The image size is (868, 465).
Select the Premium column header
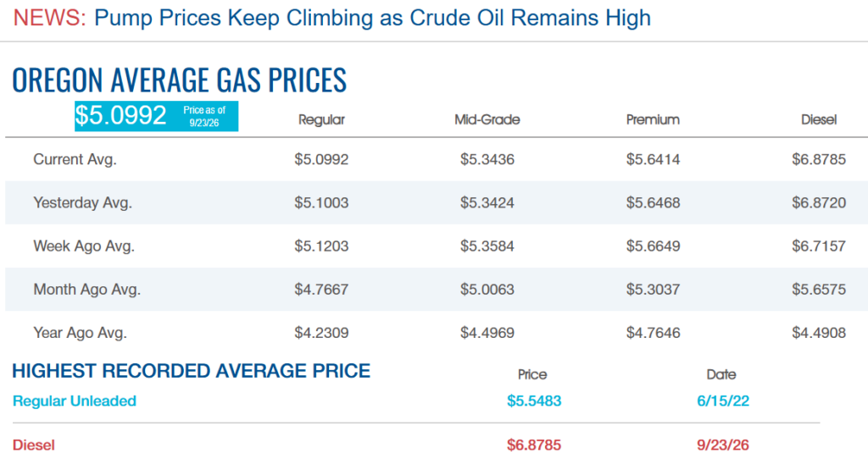coord(653,119)
